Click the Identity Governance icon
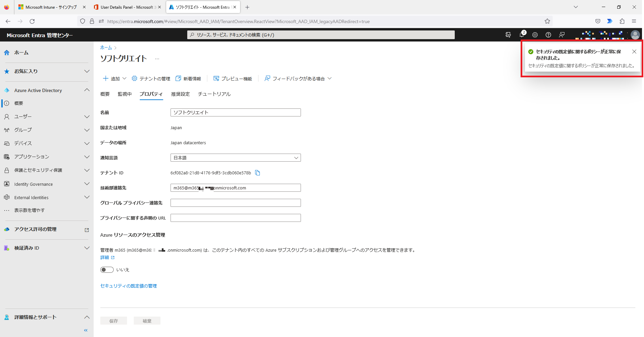This screenshot has height=337, width=644. [7, 184]
